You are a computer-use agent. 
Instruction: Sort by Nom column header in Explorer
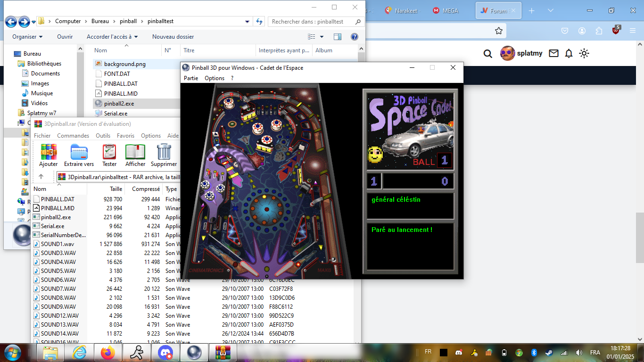point(126,50)
